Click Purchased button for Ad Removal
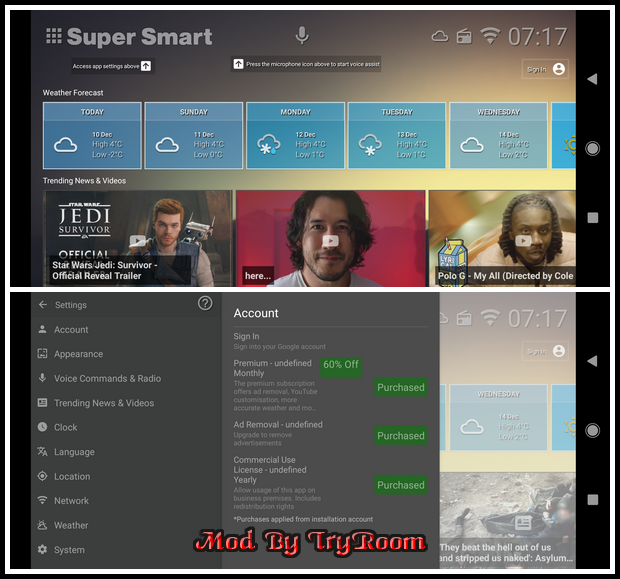 (x=401, y=435)
